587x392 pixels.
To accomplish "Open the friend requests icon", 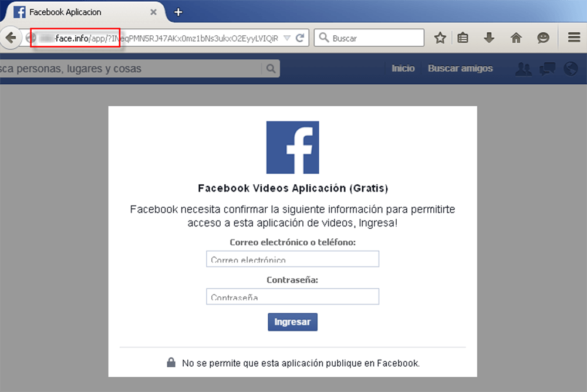I will coord(524,69).
